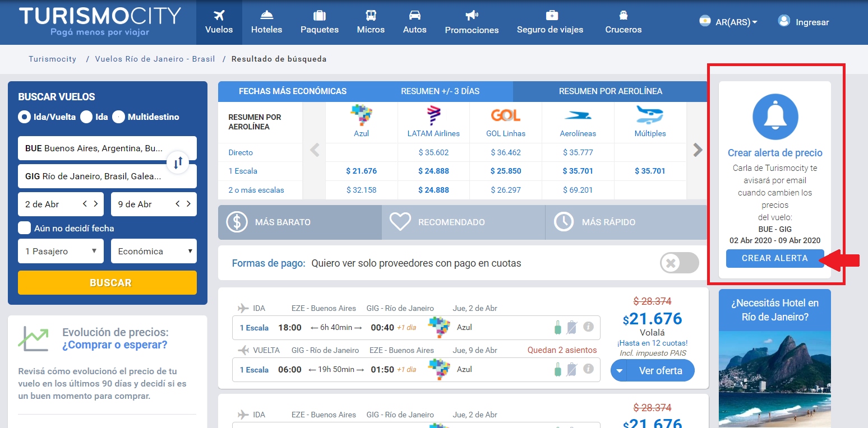Viewport: 868px width, 428px height.
Task: Open Hoteles from the top navigation
Action: coord(266,22)
